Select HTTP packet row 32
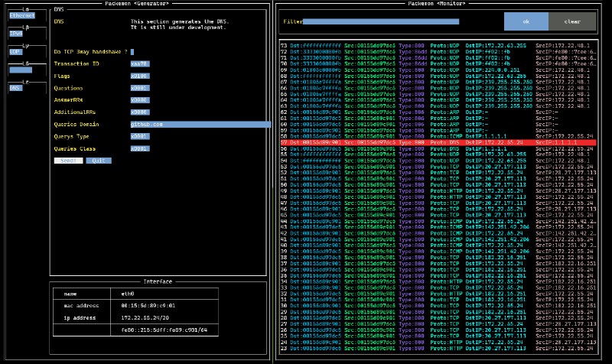The height and width of the screenshot is (364, 612). click(438, 294)
